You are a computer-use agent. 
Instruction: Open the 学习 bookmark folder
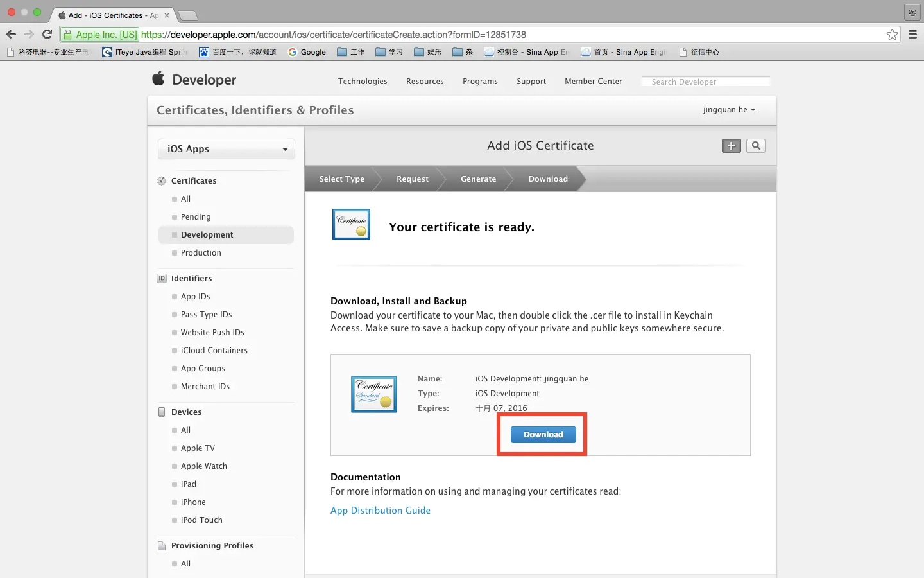coord(389,52)
